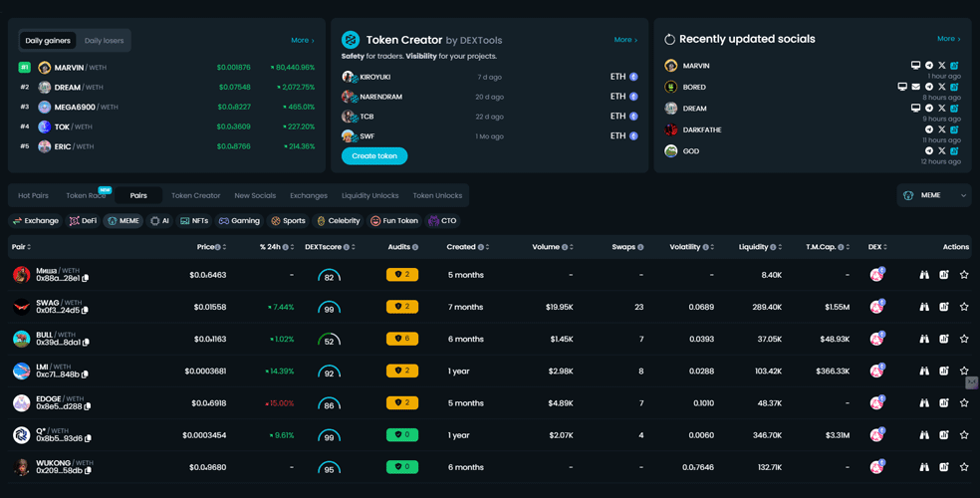
Task: Sort by % 24h column arrows
Action: click(293, 247)
